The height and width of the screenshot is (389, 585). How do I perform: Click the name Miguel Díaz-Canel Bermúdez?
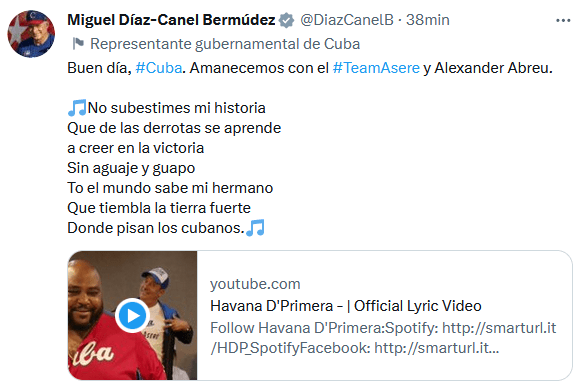tap(171, 20)
